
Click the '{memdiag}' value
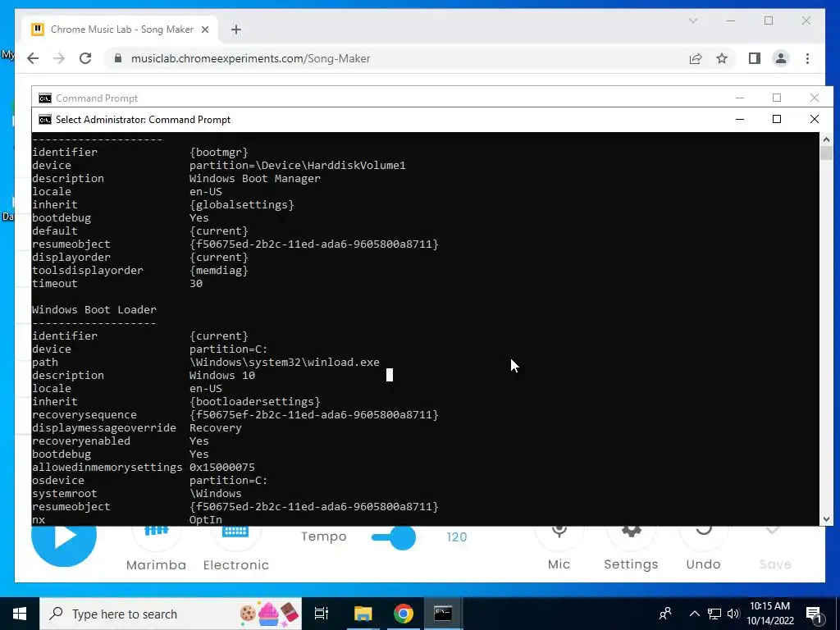pyautogui.click(x=218, y=271)
